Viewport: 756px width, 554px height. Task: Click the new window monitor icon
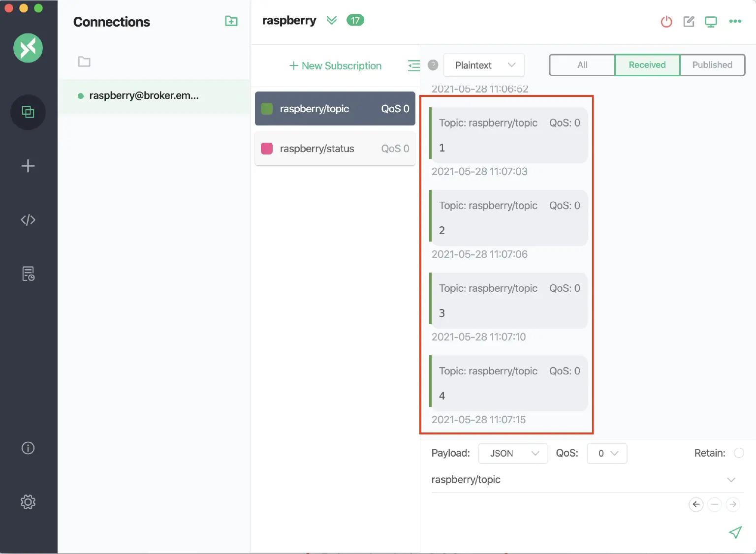click(711, 22)
